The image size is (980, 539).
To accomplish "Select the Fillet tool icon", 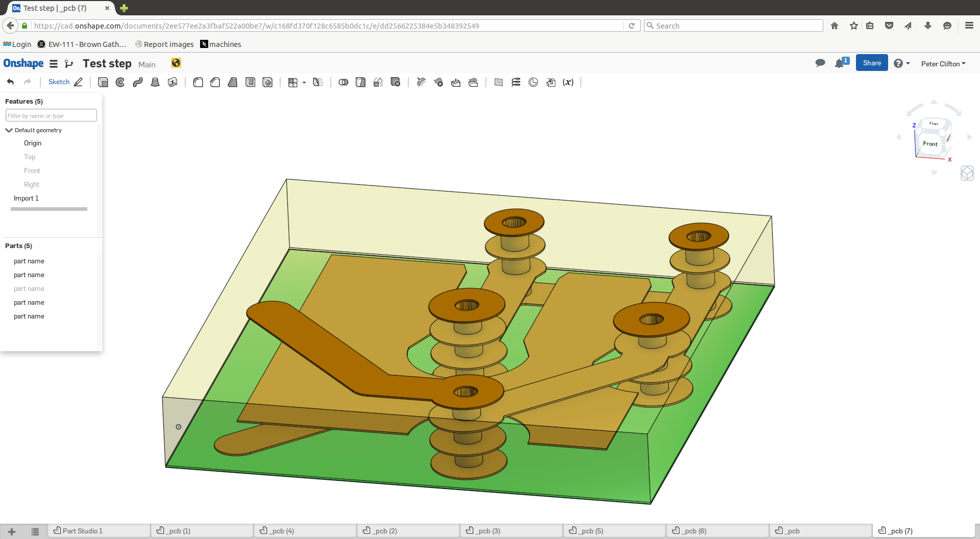I will (198, 82).
